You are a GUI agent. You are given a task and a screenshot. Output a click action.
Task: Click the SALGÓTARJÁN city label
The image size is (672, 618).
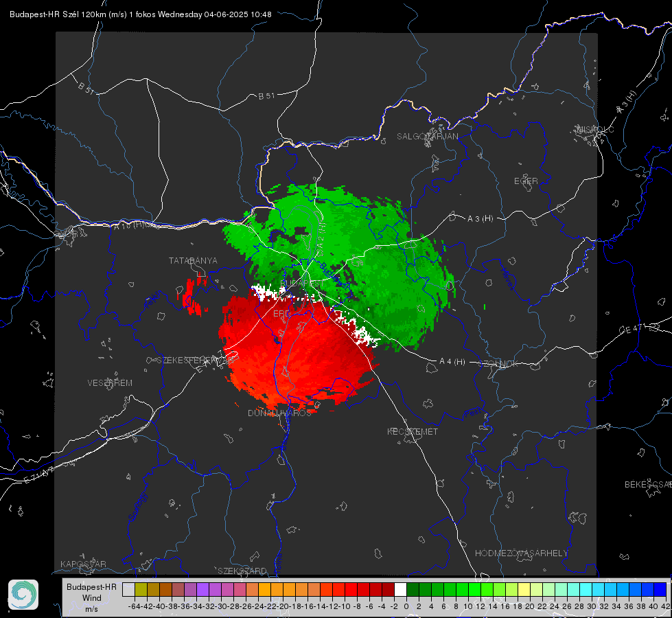point(427,137)
